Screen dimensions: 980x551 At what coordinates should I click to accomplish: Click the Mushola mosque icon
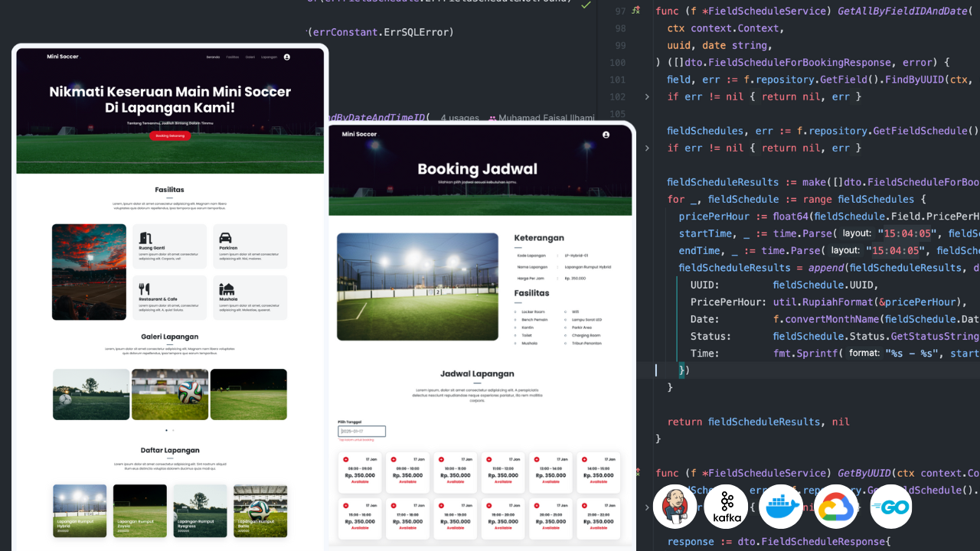click(x=227, y=289)
